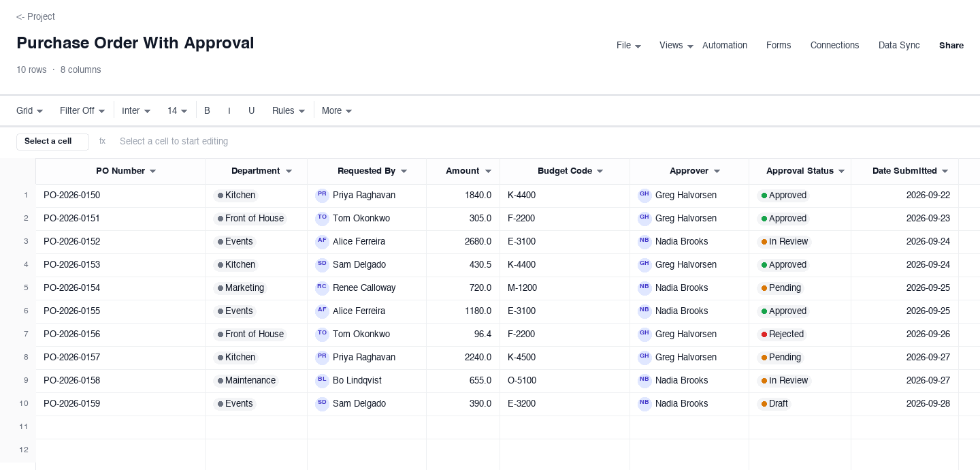The width and height of the screenshot is (980, 470).
Task: Click RC avatar beside Renee Calloway
Action: coord(322,287)
